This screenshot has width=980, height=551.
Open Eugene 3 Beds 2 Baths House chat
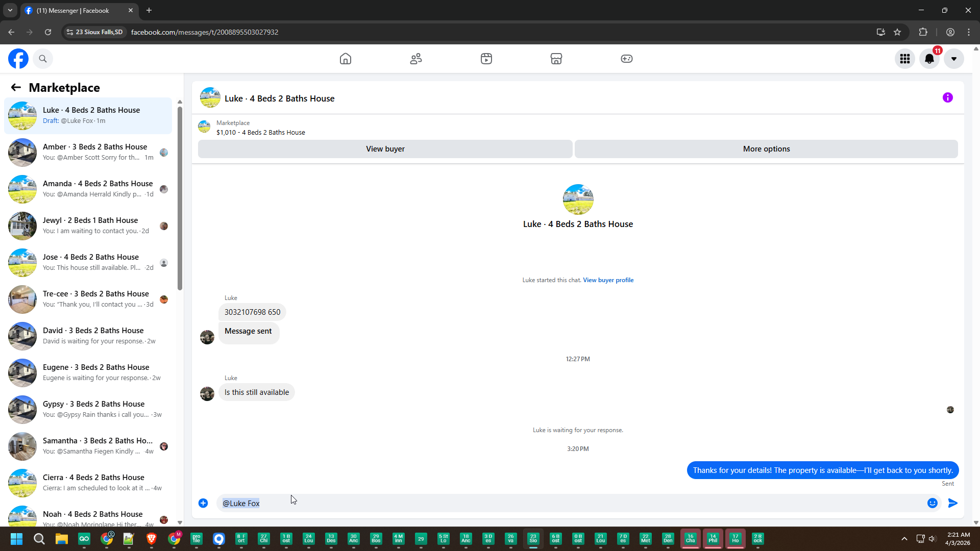(x=88, y=372)
